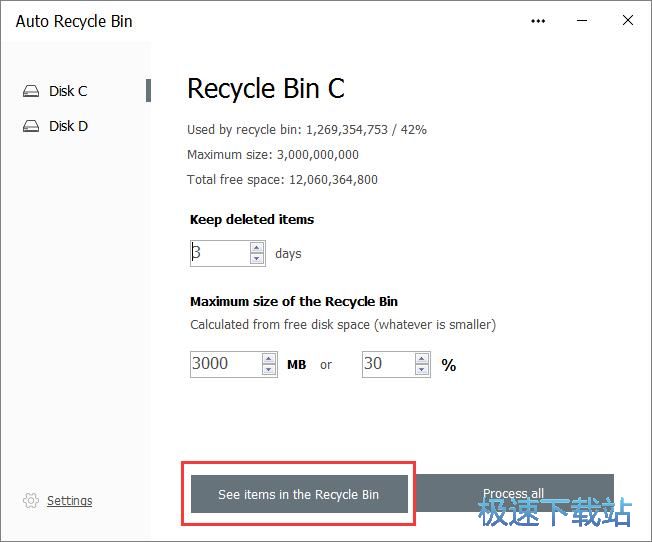
Task: Decrease the maximum size percentage
Action: [424, 370]
